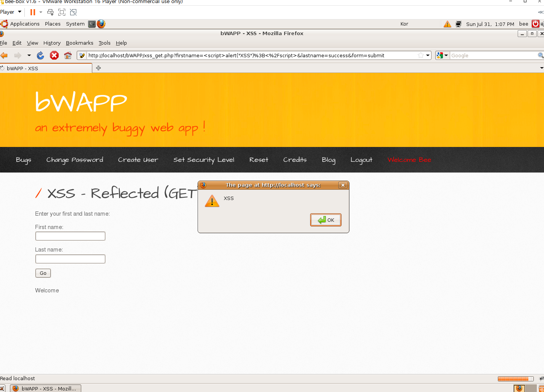Toggle VMware Unity mode icon

click(73, 12)
